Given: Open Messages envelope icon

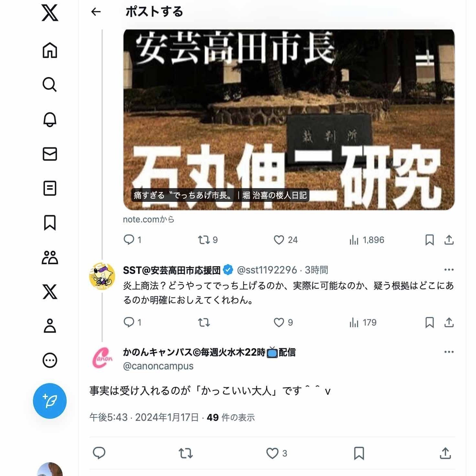Looking at the screenshot, I should [x=50, y=154].
